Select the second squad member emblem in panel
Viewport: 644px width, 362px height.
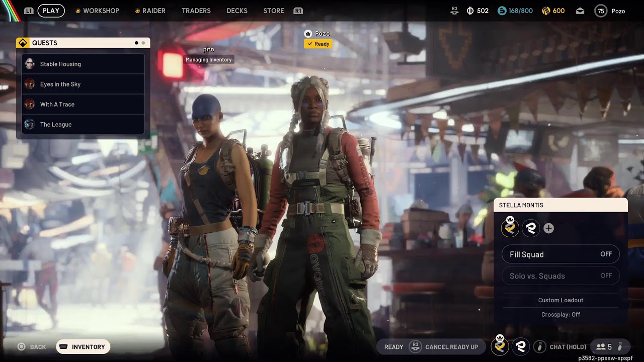531,228
